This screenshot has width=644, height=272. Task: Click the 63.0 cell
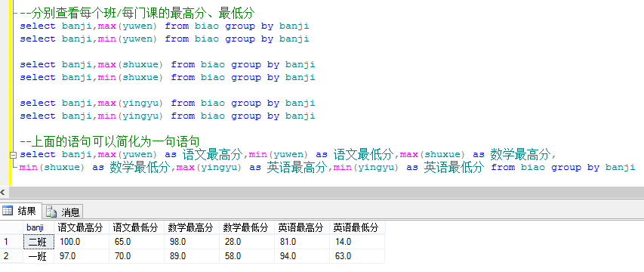356,256
